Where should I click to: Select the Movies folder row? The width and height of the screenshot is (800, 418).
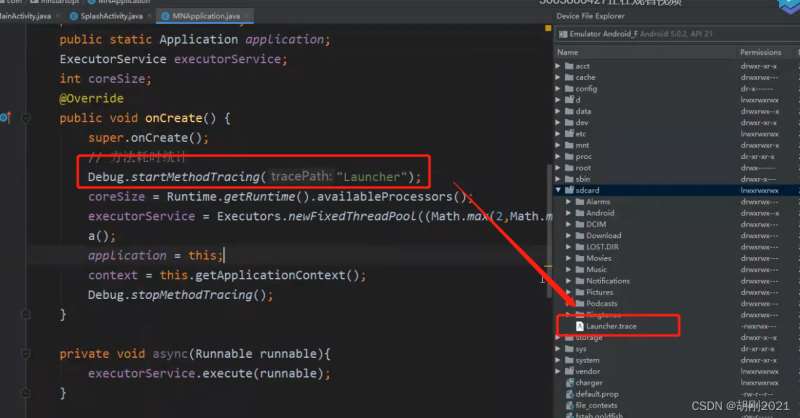pos(599,258)
